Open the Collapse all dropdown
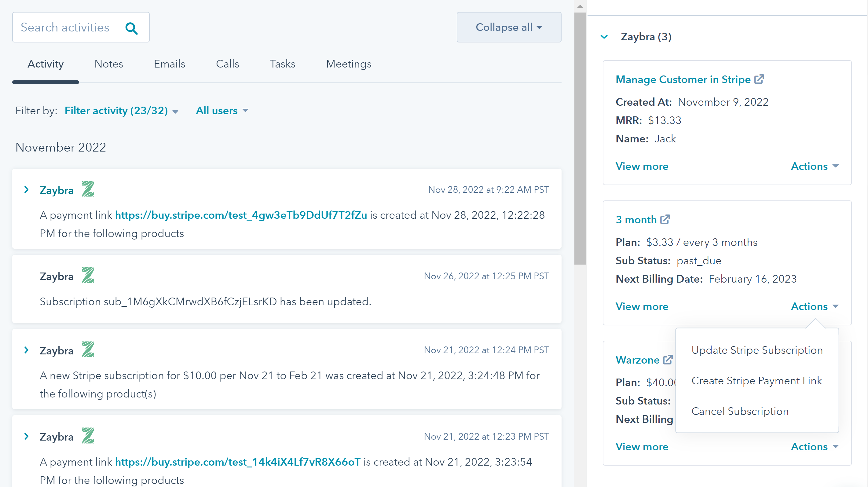This screenshot has width=868, height=487. pyautogui.click(x=508, y=27)
